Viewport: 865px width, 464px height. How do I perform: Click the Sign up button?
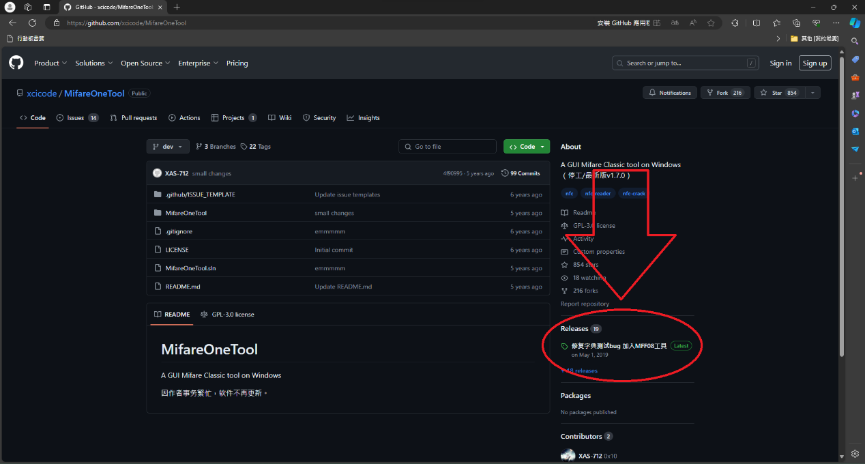tap(815, 63)
